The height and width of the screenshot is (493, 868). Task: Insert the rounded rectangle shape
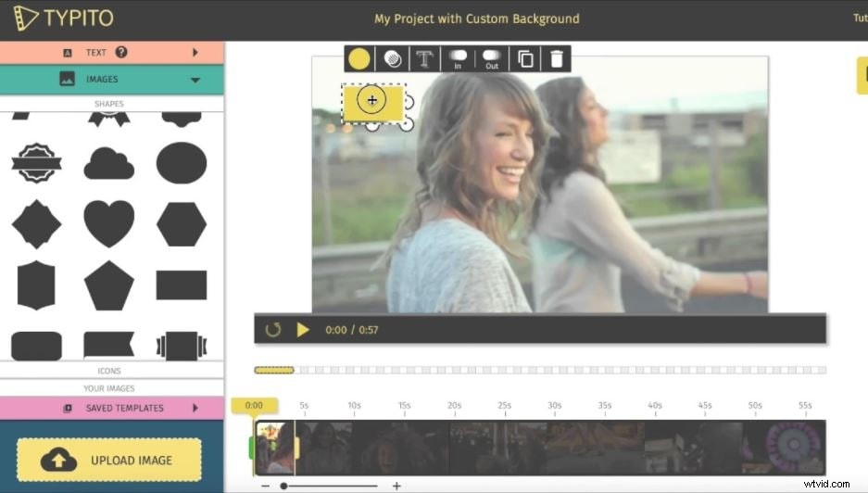[x=36, y=347]
